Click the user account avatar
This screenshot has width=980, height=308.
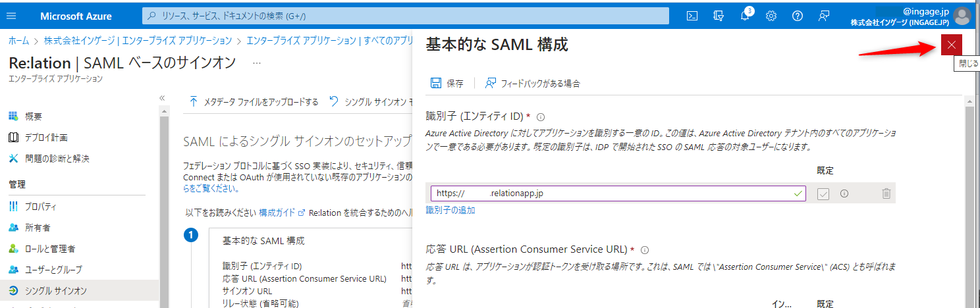tap(962, 16)
